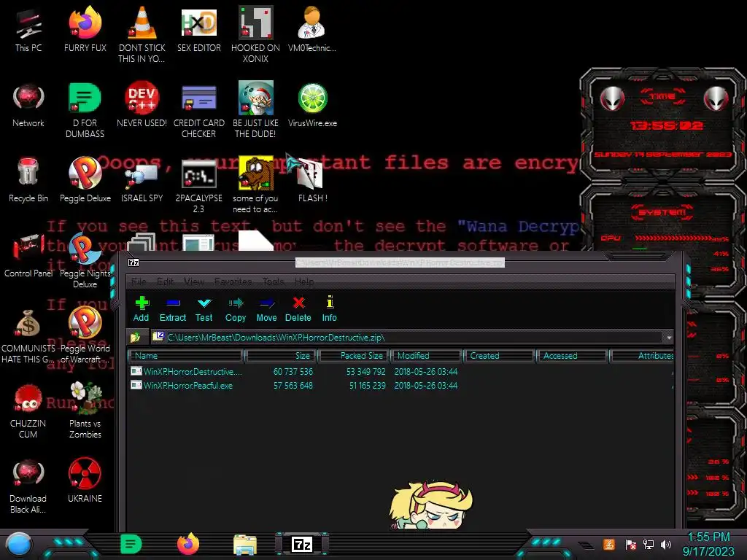The width and height of the screenshot is (747, 560).
Task: Select WinXP.Horror.Destructive file row
Action: (401, 371)
